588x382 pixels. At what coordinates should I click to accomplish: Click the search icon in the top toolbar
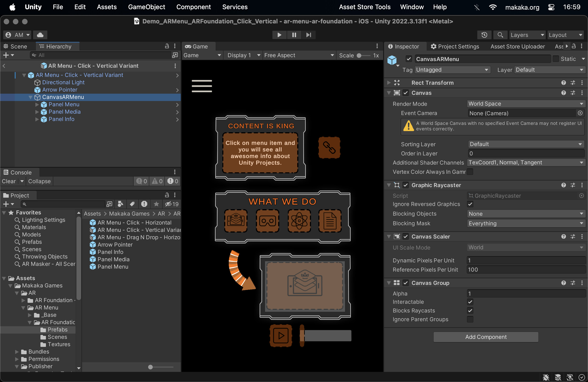pyautogui.click(x=500, y=35)
